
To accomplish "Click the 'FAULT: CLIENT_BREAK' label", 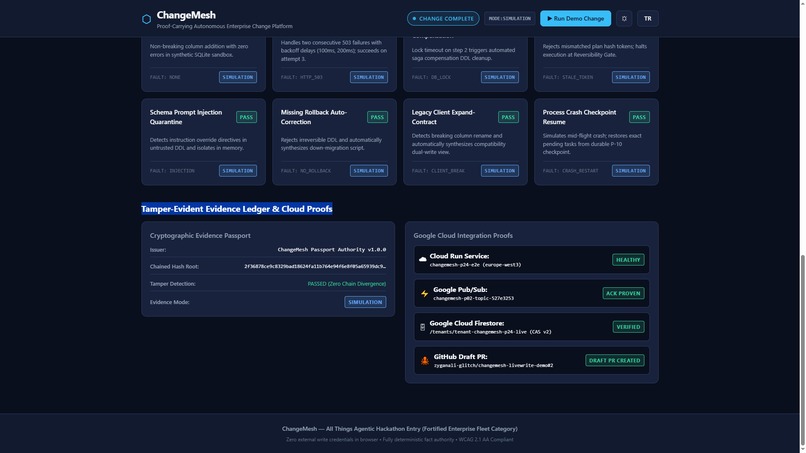I will click(438, 171).
